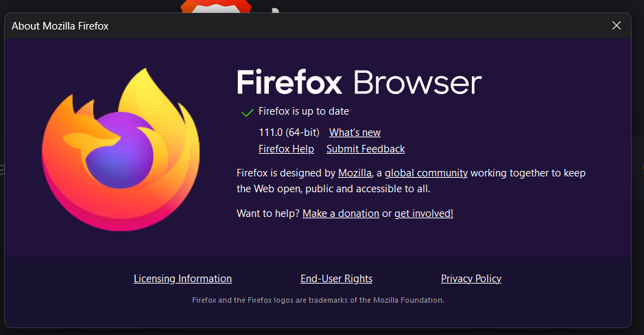Click the Firefox is up to date status text
Screen dimensions: 644x335
tap(304, 111)
